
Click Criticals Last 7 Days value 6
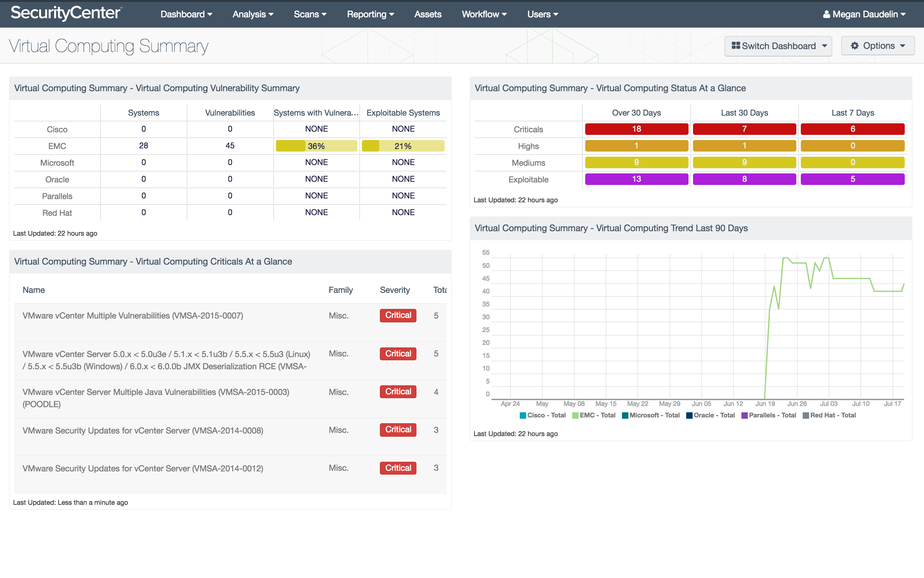(x=852, y=129)
